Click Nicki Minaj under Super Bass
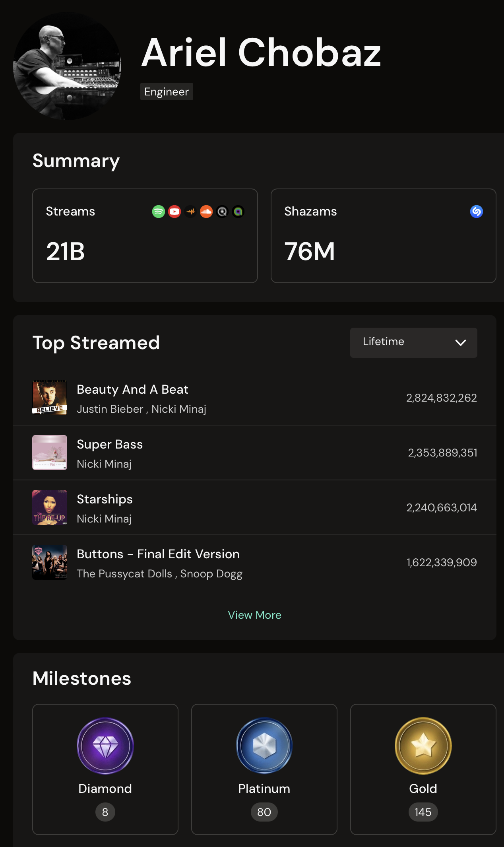Screen dimensions: 504x847 point(104,464)
